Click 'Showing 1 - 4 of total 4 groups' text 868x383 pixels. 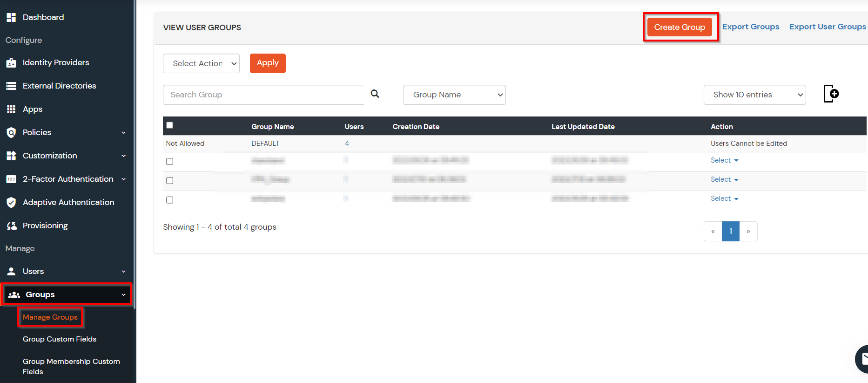click(x=220, y=227)
